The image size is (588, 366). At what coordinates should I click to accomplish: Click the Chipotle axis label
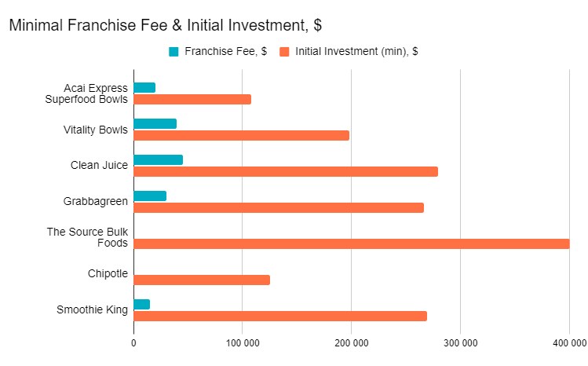point(108,274)
